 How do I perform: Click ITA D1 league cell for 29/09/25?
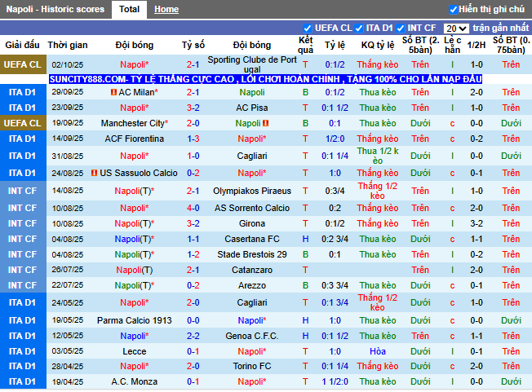(23, 92)
